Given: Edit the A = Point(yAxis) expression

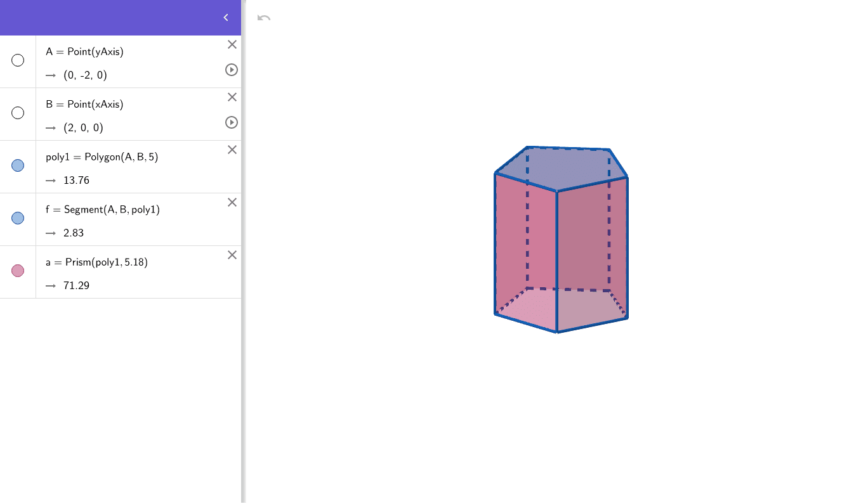Looking at the screenshot, I should pos(86,51).
